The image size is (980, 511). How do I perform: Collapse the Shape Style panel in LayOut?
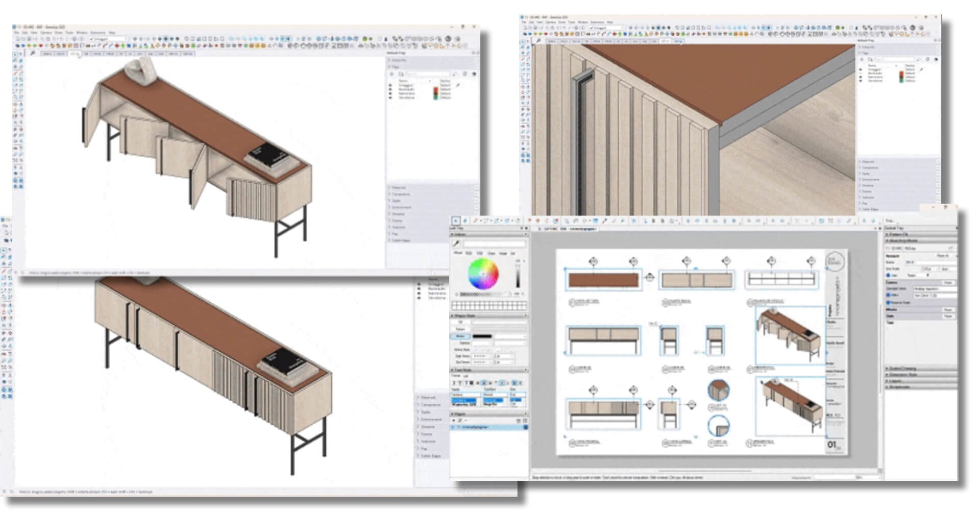point(452,316)
